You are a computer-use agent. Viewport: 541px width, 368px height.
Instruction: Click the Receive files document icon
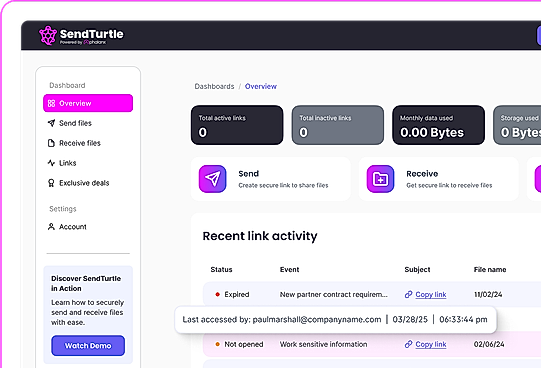51,143
